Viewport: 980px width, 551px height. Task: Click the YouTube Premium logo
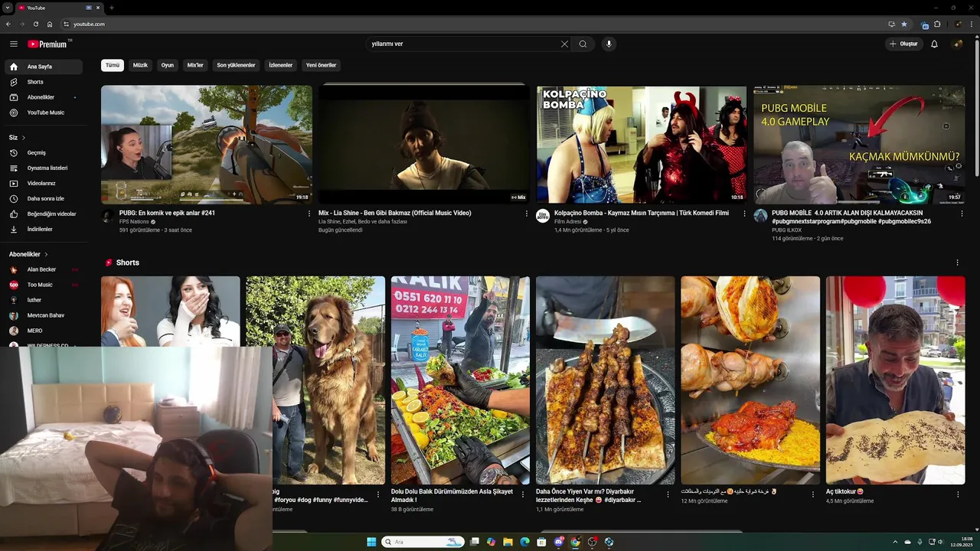click(x=48, y=44)
